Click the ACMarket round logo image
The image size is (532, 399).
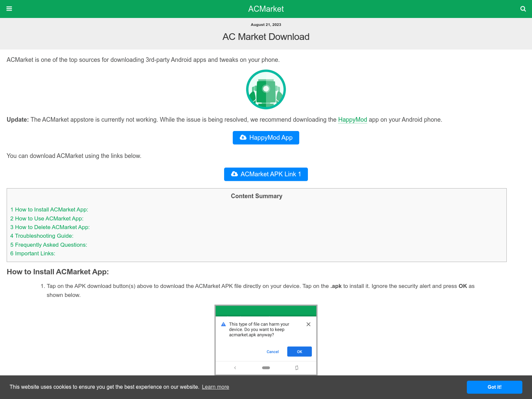pos(266,89)
